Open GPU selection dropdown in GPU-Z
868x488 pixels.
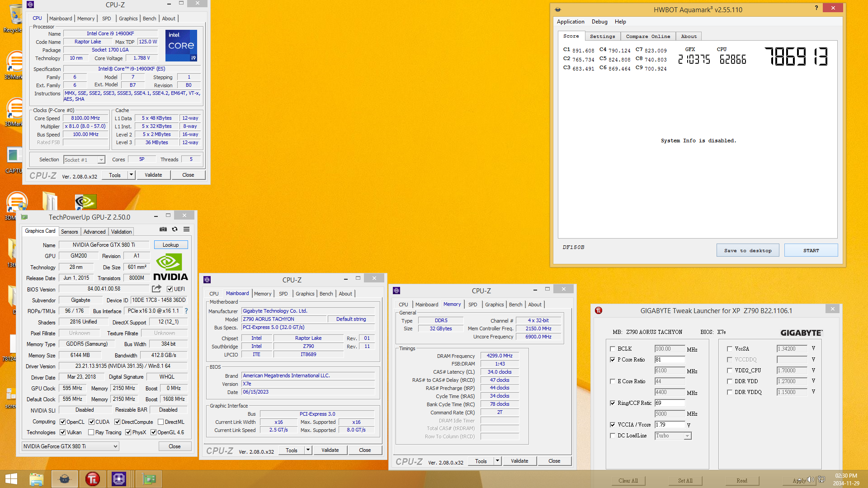(x=70, y=446)
